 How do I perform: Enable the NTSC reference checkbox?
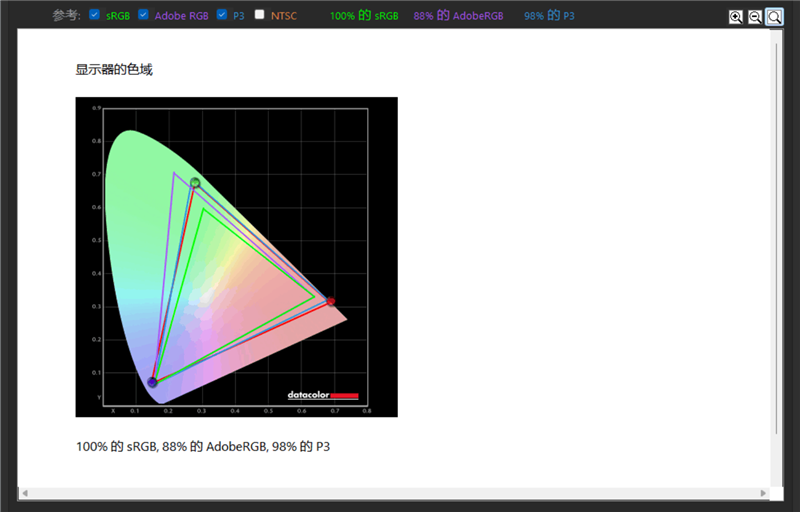260,14
